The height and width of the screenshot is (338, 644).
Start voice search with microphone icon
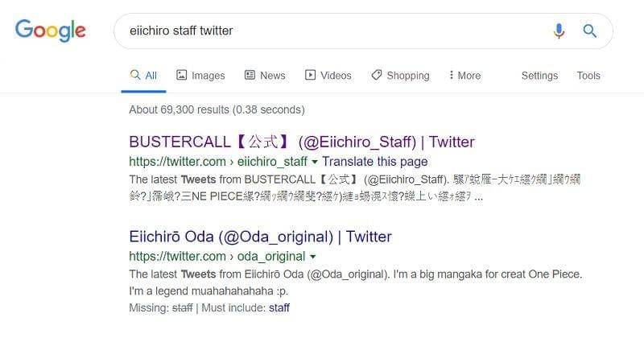coord(559,31)
